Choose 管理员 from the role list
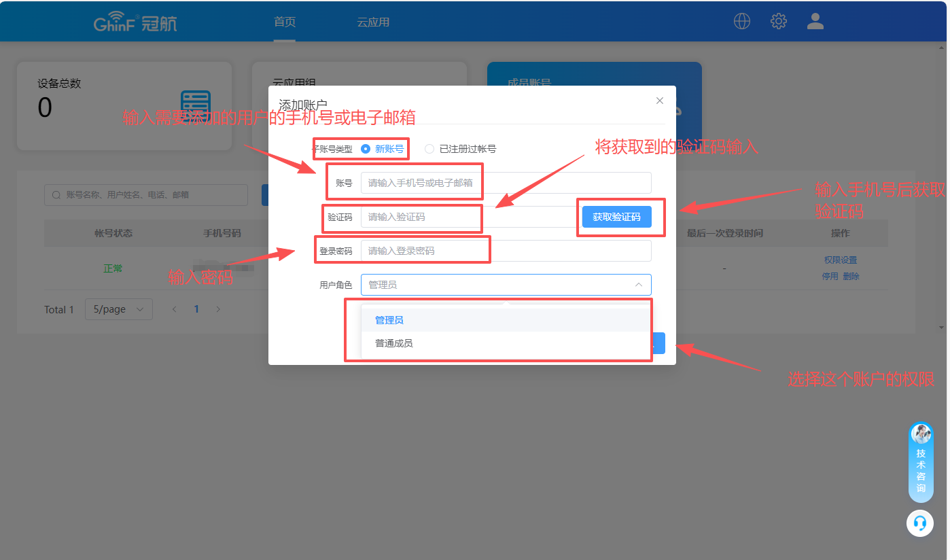This screenshot has height=560, width=950. (x=390, y=320)
